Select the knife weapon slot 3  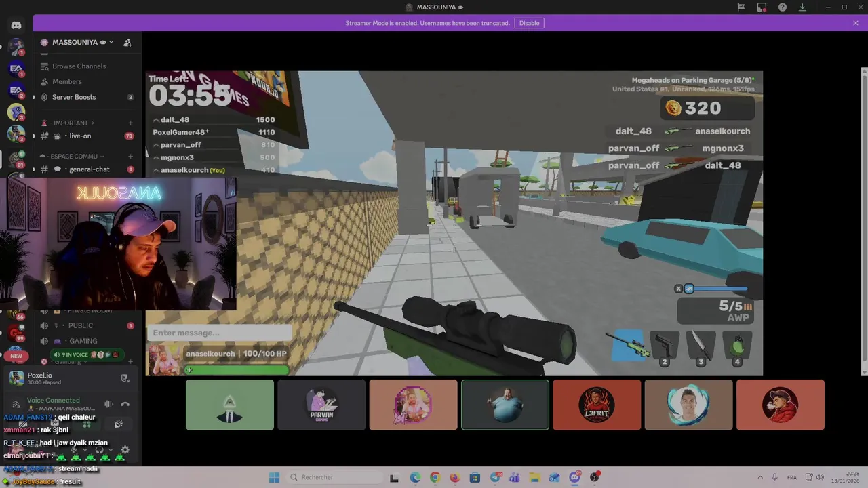pyautogui.click(x=701, y=348)
